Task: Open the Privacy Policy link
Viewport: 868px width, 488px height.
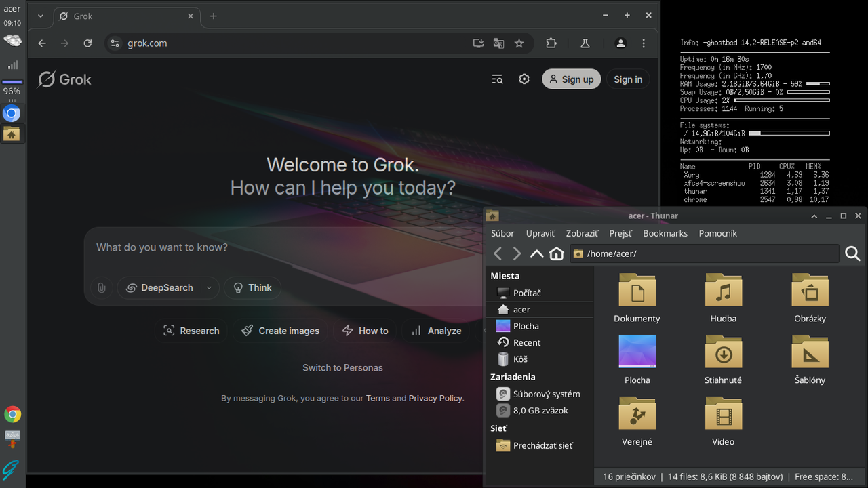Action: (435, 398)
